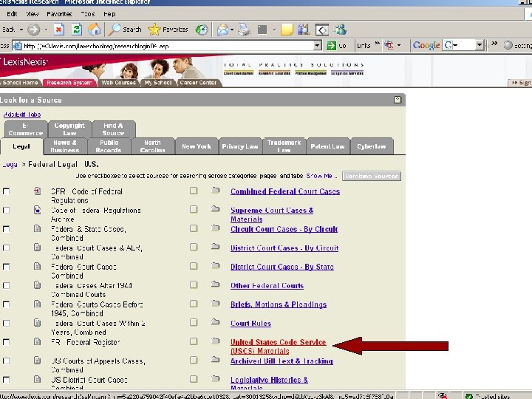This screenshot has height=399, width=532.
Task: Click the yellow note toolbar icon
Action: click(287, 30)
